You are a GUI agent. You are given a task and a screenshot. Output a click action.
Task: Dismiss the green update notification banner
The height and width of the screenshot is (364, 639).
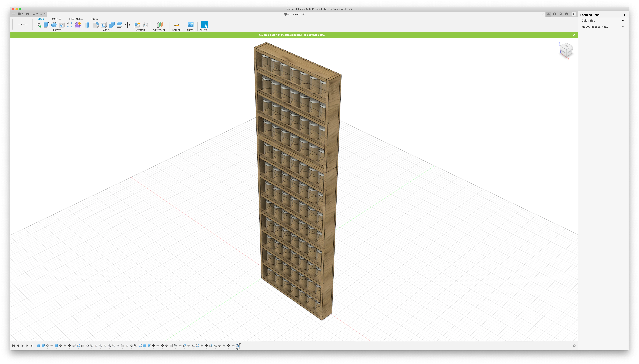pyautogui.click(x=574, y=35)
